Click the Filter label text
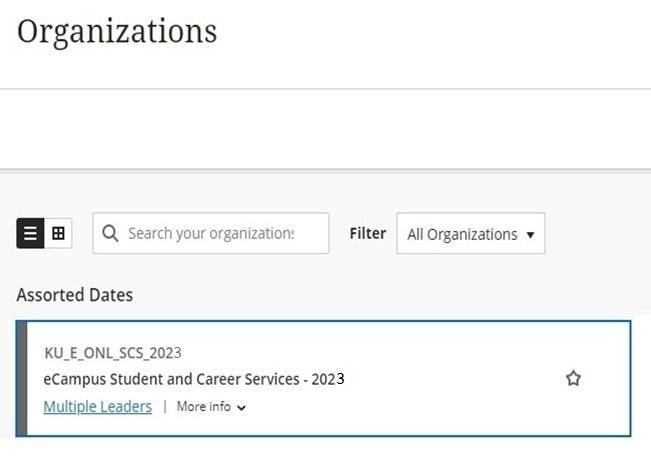Viewport: 651px width, 465px height. [367, 233]
